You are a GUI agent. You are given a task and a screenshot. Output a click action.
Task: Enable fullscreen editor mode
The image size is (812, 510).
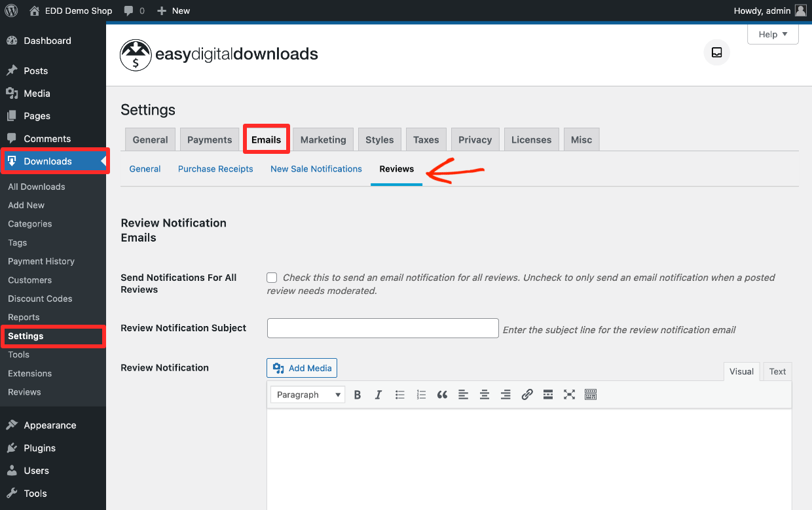569,395
